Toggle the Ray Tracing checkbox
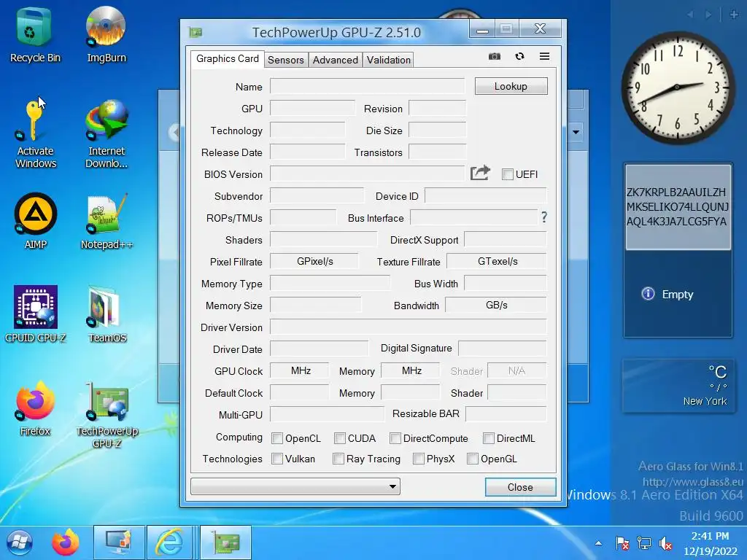This screenshot has width=747, height=560. coord(338,459)
